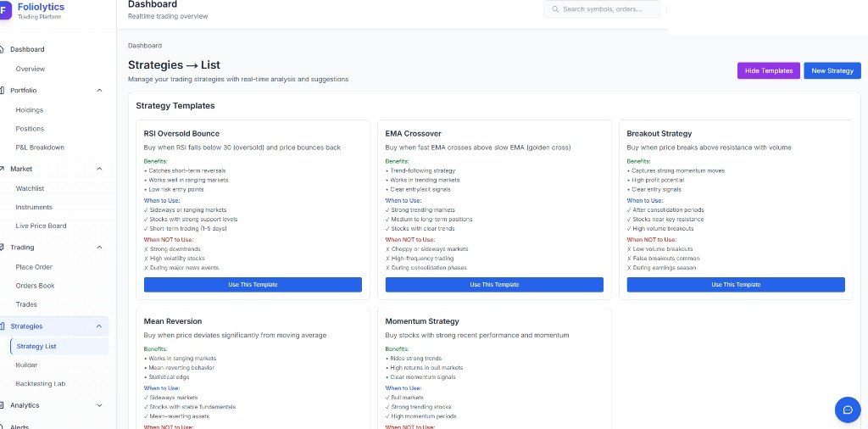Click 'Catches short-term reversals' text
The width and height of the screenshot is (868, 429).
coord(187,171)
